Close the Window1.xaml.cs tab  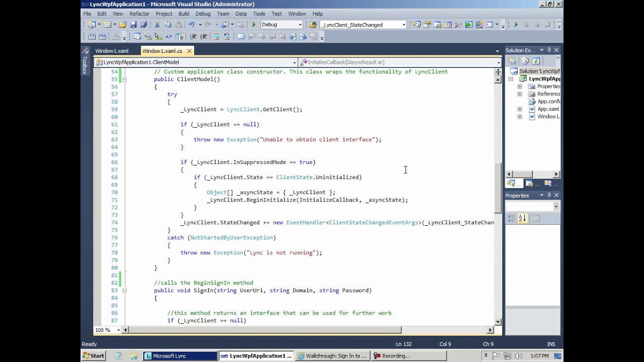tap(189, 51)
